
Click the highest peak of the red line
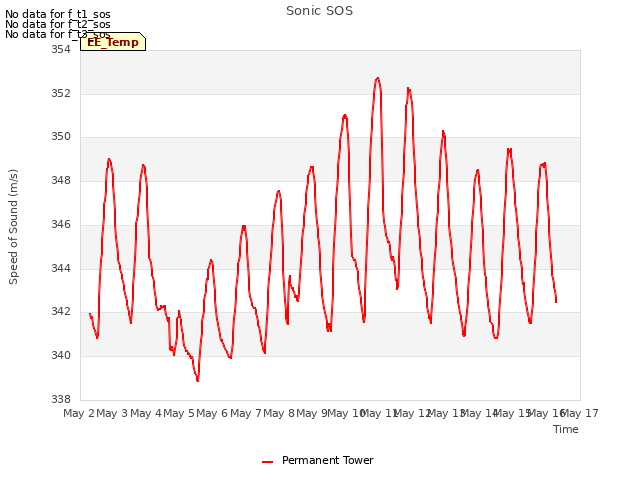[378, 78]
